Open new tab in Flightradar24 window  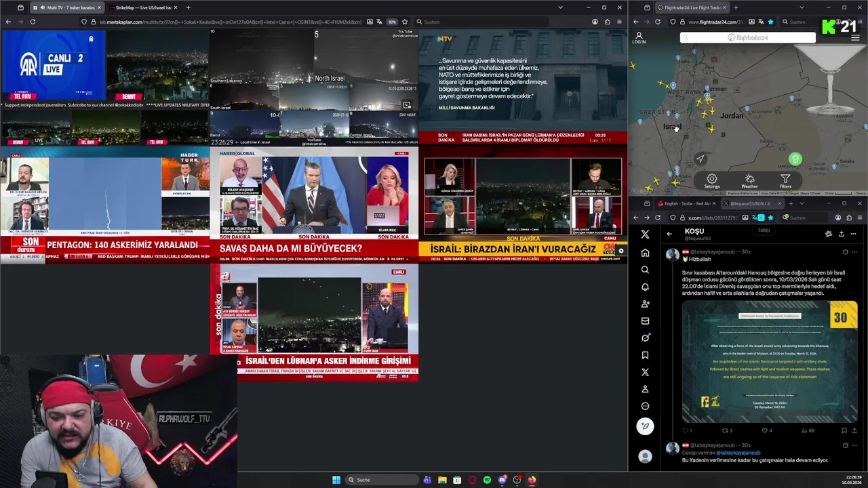735,7
